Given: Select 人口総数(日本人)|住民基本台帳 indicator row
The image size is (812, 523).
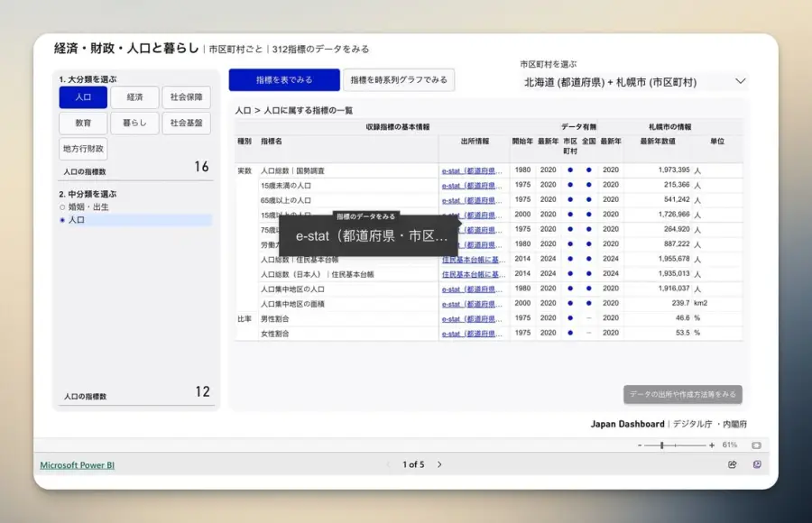Looking at the screenshot, I should click(317, 274).
